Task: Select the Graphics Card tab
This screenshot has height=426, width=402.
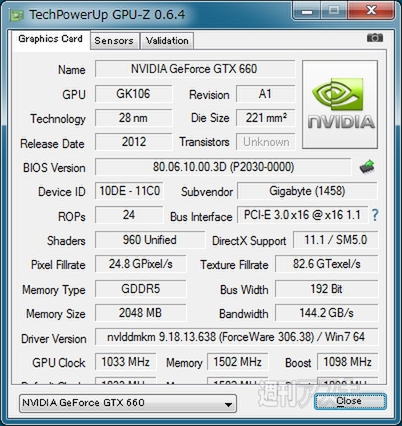Action: [50, 39]
